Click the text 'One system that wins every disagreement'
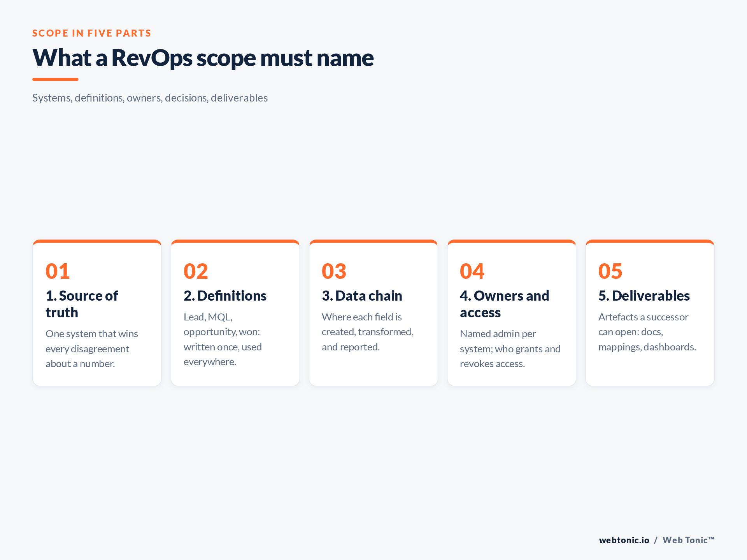Viewport: 747px width, 560px height. (x=92, y=341)
